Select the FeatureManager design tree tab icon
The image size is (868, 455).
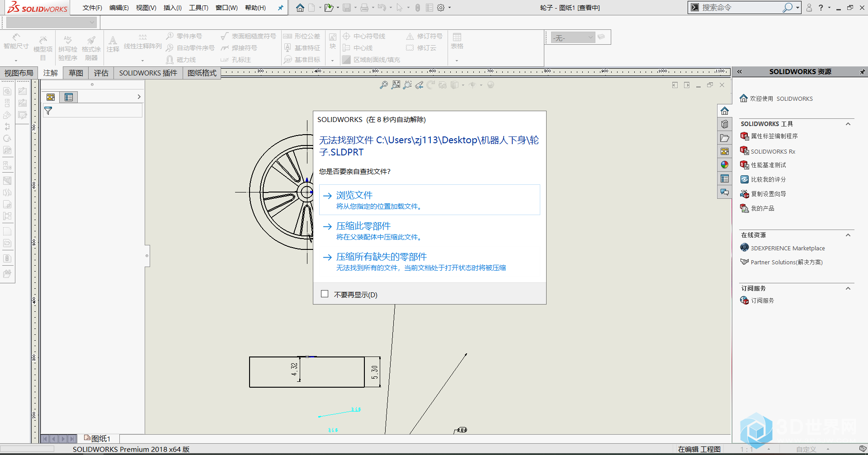click(x=51, y=97)
